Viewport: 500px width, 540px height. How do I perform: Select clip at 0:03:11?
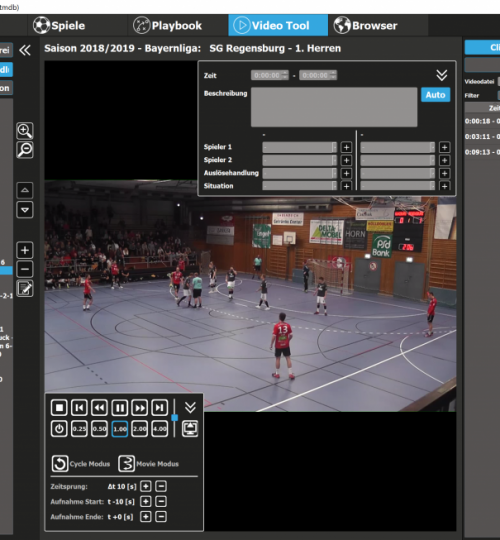pyautogui.click(x=482, y=137)
